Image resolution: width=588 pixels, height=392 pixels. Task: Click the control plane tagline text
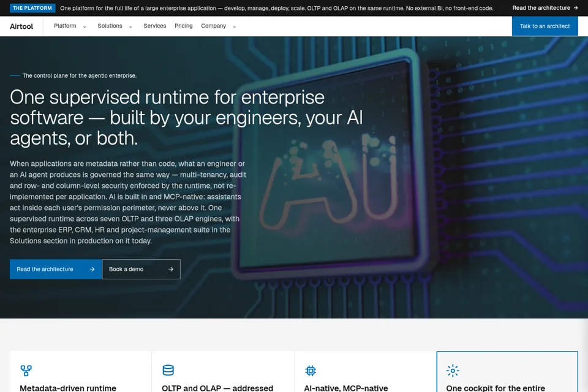coord(80,76)
